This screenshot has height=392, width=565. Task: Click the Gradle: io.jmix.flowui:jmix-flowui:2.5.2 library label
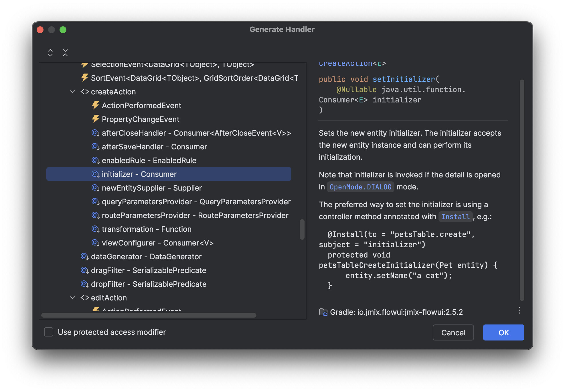tap(396, 312)
